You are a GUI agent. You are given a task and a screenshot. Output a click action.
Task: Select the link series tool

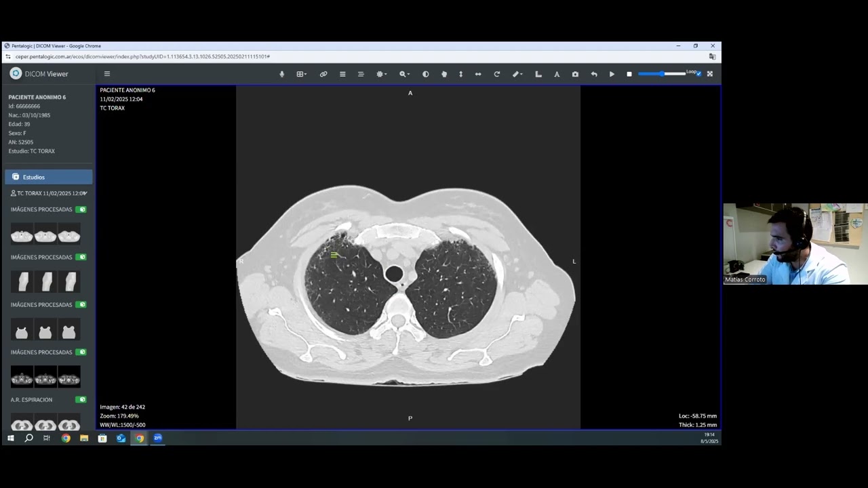pos(323,74)
